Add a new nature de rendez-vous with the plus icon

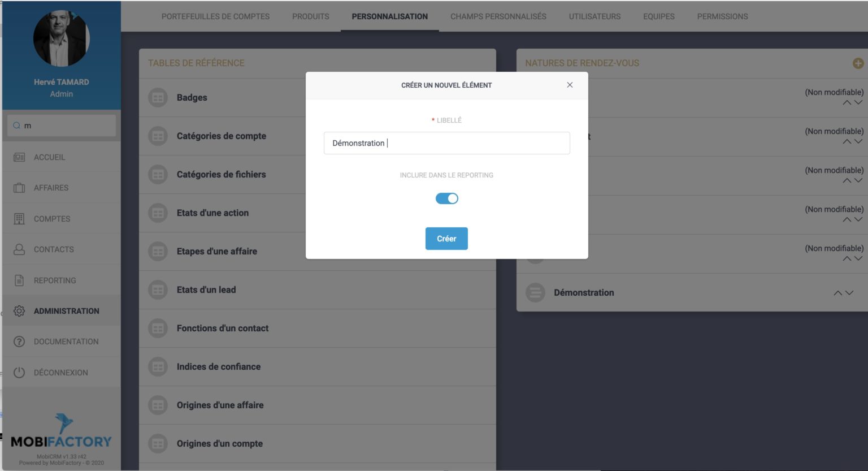tap(858, 63)
